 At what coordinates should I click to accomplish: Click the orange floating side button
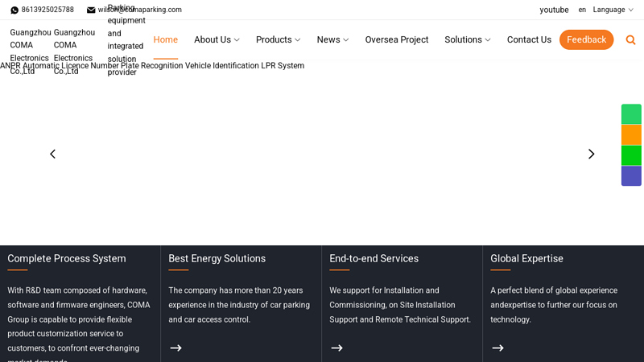coord(631,134)
